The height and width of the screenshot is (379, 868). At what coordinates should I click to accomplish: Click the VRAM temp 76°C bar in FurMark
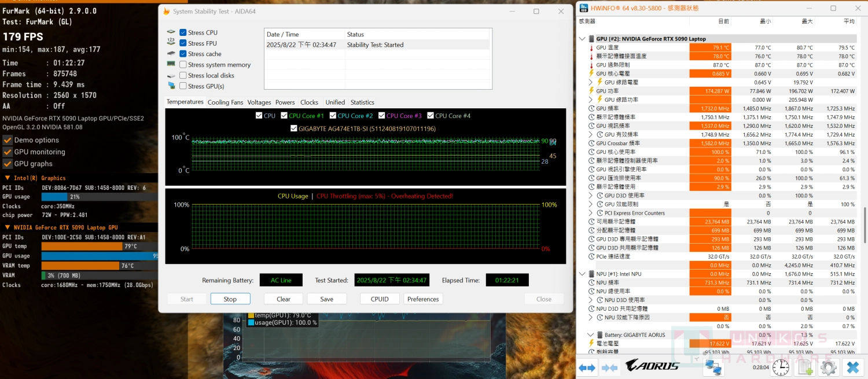[x=99, y=266]
